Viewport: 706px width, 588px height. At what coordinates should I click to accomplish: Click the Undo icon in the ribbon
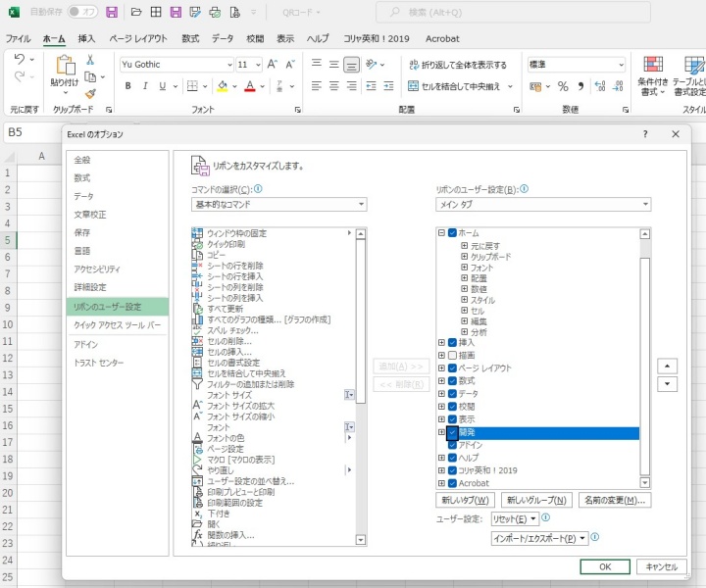19,59
